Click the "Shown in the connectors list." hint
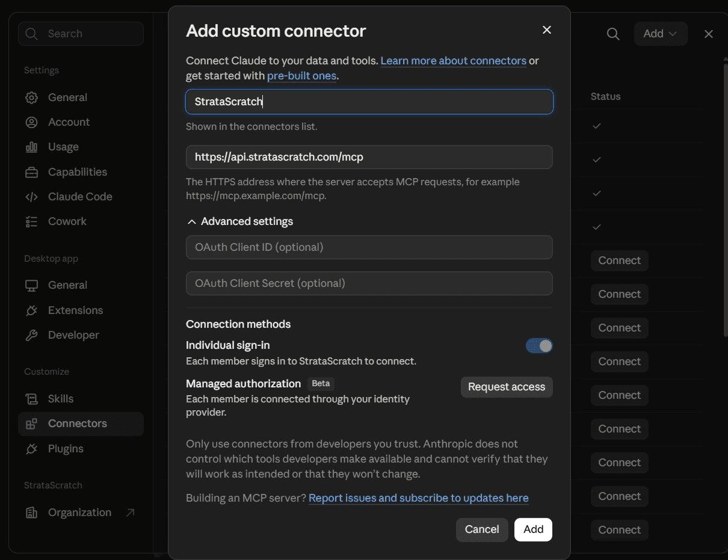The image size is (728, 560). 251,126
